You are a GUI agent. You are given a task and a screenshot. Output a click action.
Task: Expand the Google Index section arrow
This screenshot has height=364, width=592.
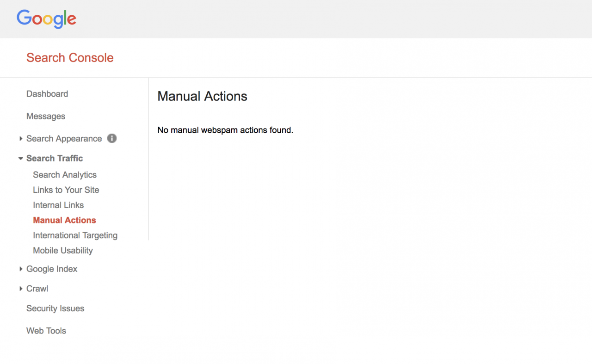click(x=21, y=269)
